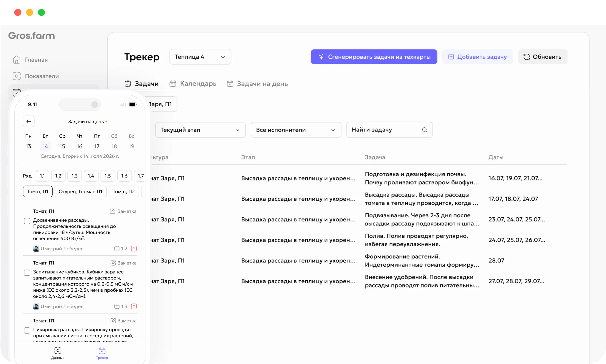
Task: Select Monday 13 in phone calendar
Action: (x=28, y=146)
